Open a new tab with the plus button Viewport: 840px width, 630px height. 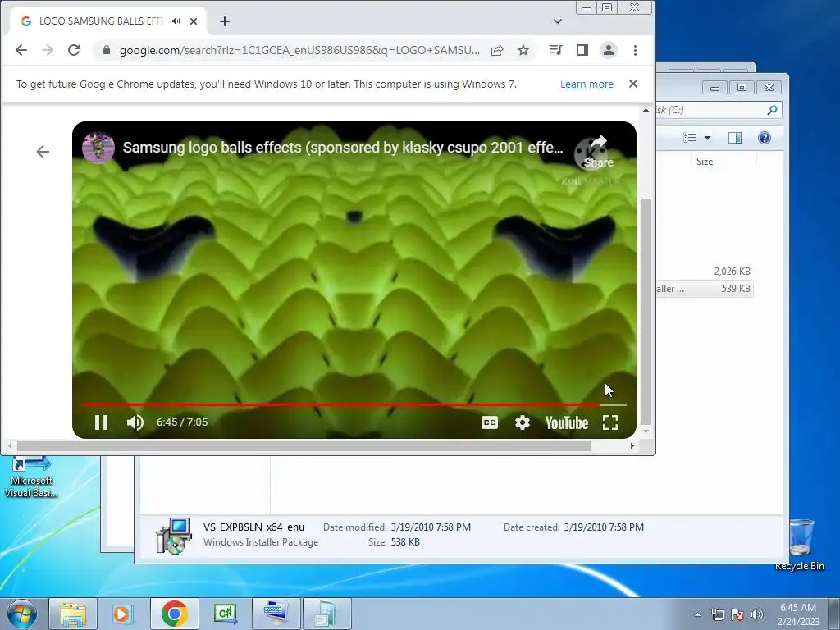(225, 21)
